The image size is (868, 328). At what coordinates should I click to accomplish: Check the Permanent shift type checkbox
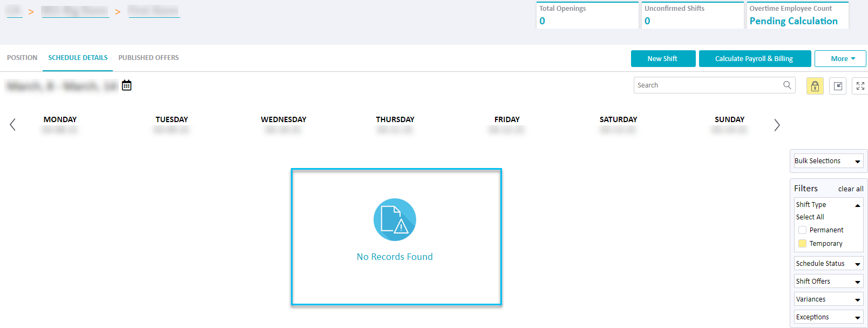click(x=802, y=230)
